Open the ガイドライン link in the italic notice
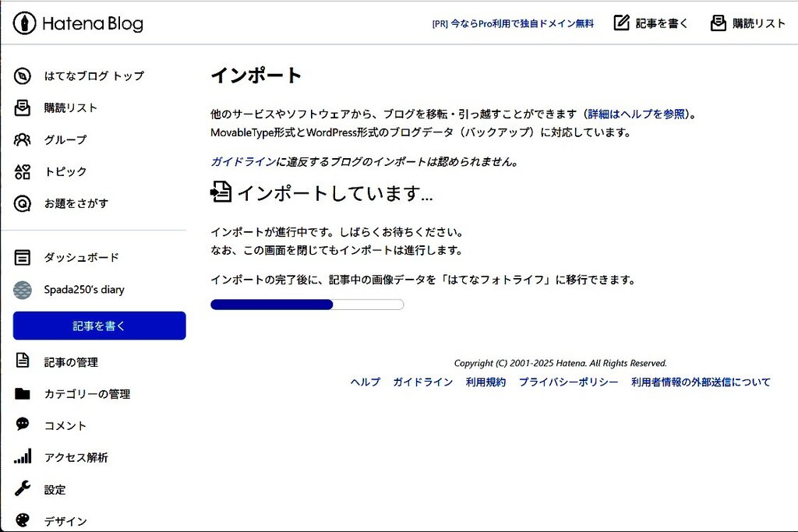The image size is (798, 532). point(243,162)
